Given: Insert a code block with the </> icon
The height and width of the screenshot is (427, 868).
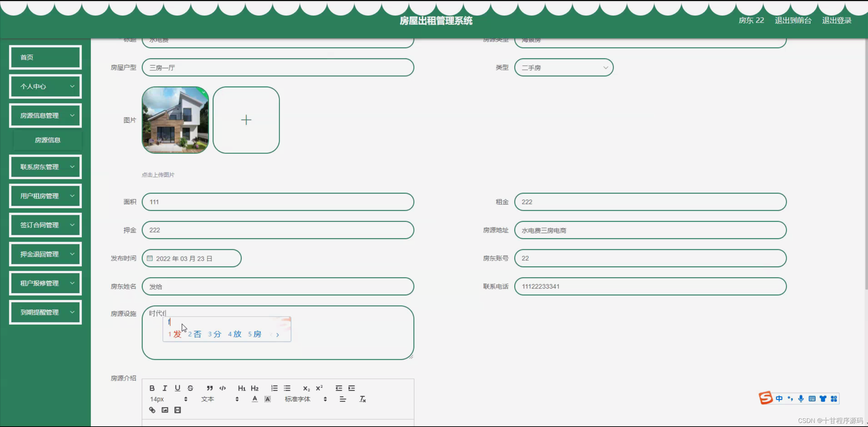Looking at the screenshot, I should [x=223, y=388].
